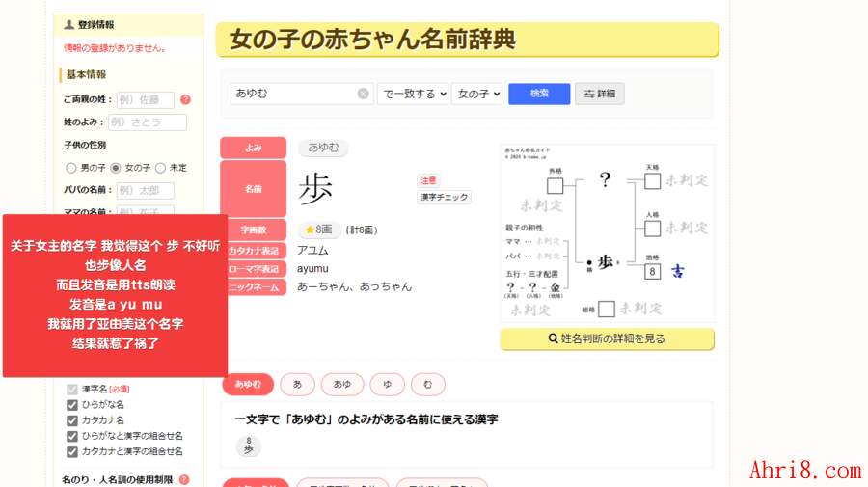Image resolution: width=868 pixels, height=487 pixels.
Task: Select the 未定 radio button
Action: click(x=160, y=168)
